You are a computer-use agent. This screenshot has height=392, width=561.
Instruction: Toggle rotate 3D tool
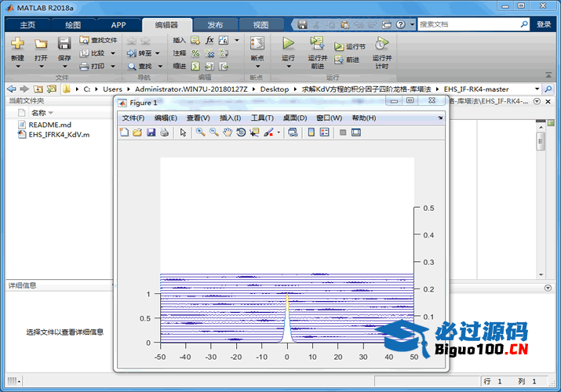click(241, 132)
